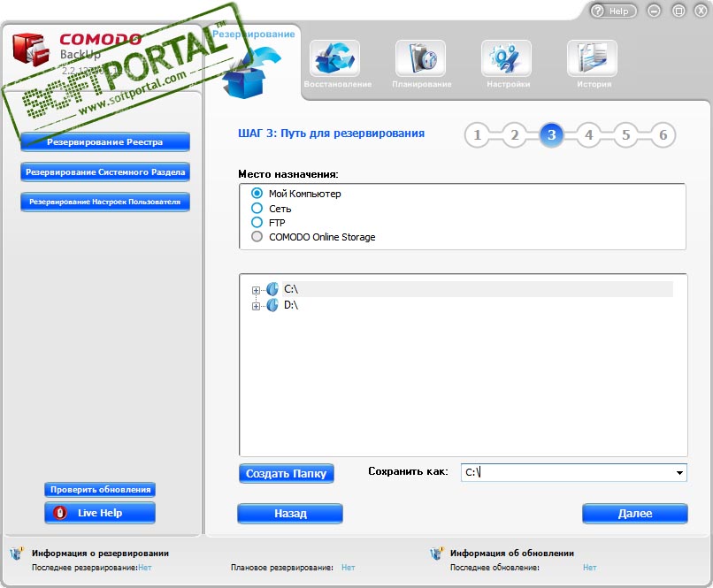Open the Help button in the title bar

[x=613, y=11]
